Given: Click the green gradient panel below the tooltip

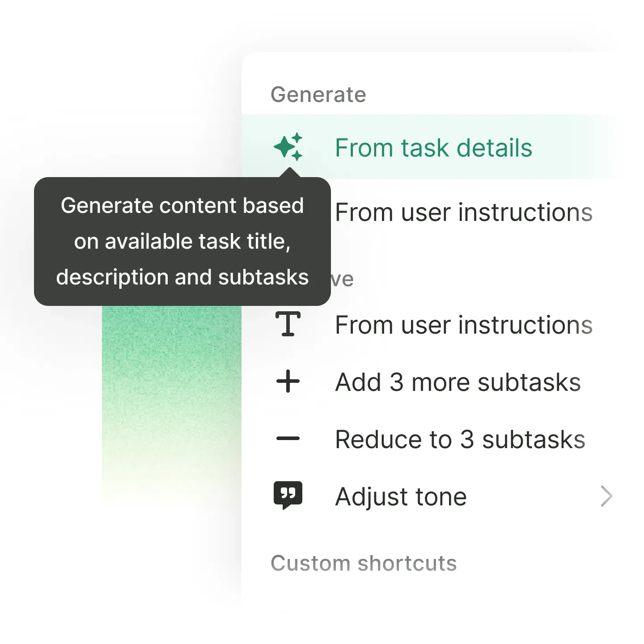Looking at the screenshot, I should pyautogui.click(x=171, y=394).
